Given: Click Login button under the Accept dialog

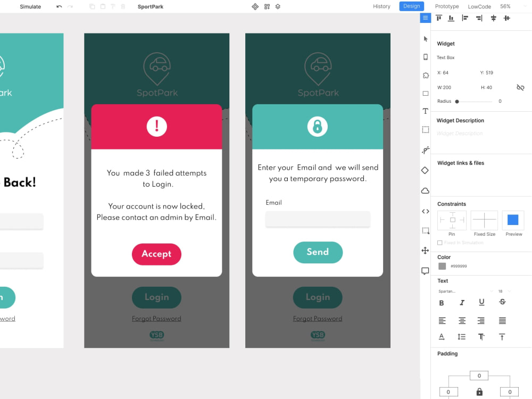Looking at the screenshot, I should tap(156, 297).
